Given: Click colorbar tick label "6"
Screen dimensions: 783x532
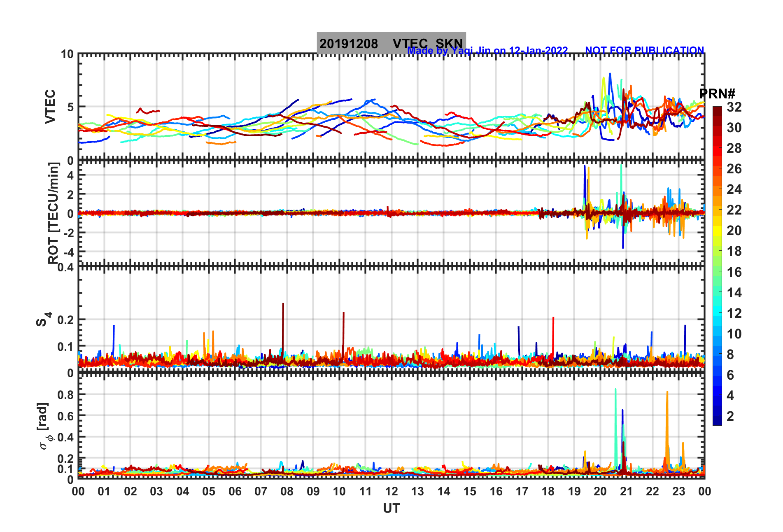Looking at the screenshot, I should 730,375.
